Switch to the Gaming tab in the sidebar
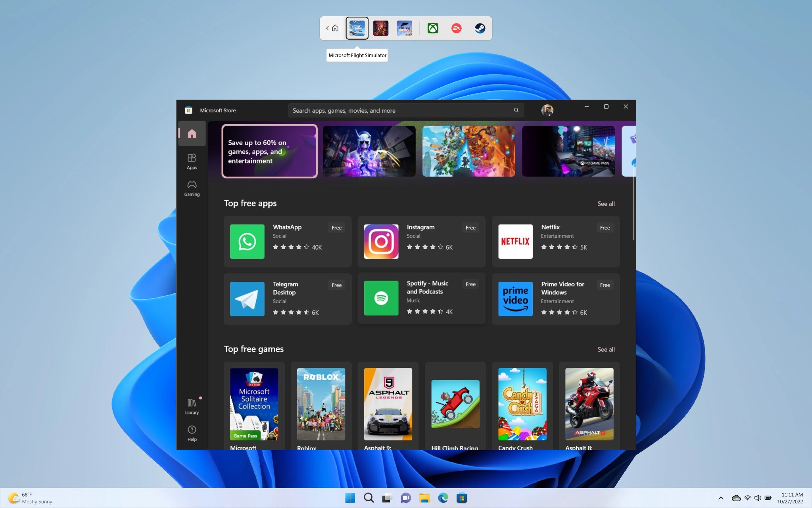Viewport: 812px width, 508px height. (192, 188)
